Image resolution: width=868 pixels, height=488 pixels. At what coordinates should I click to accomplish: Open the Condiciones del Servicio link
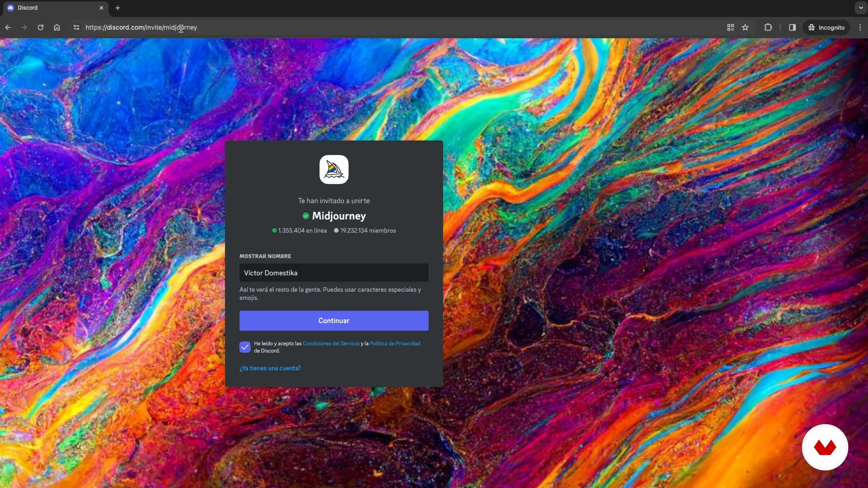tap(331, 343)
